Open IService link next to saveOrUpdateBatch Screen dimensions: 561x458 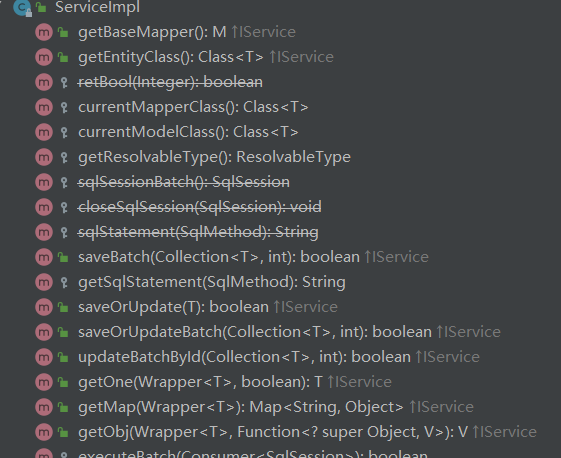468,332
